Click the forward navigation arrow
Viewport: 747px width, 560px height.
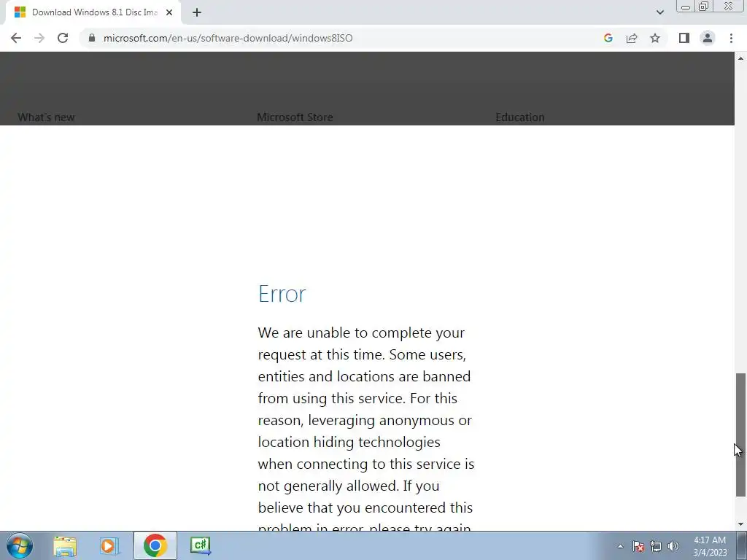click(x=39, y=38)
